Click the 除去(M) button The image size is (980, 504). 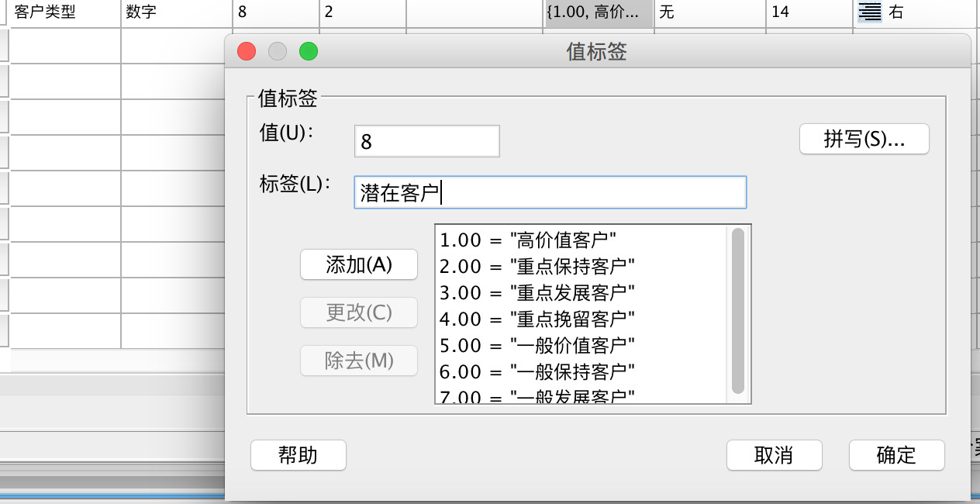click(359, 361)
